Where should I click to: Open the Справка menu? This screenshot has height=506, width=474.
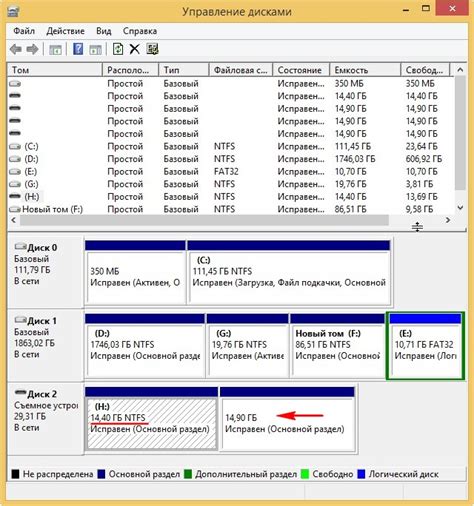(140, 31)
